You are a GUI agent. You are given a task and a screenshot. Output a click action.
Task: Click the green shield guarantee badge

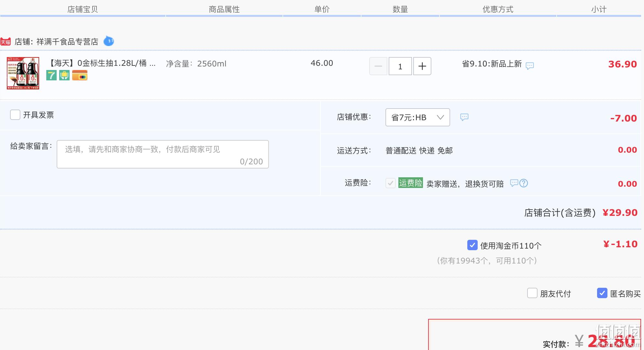[64, 76]
